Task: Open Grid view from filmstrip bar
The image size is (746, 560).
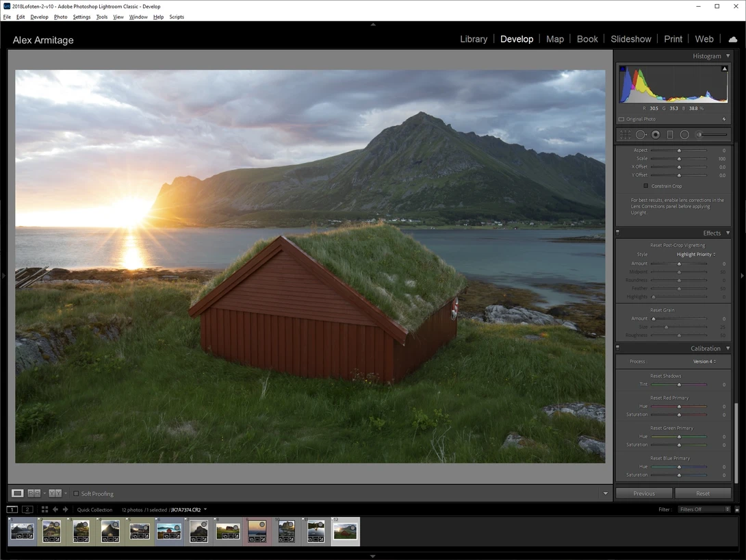Action: point(44,509)
